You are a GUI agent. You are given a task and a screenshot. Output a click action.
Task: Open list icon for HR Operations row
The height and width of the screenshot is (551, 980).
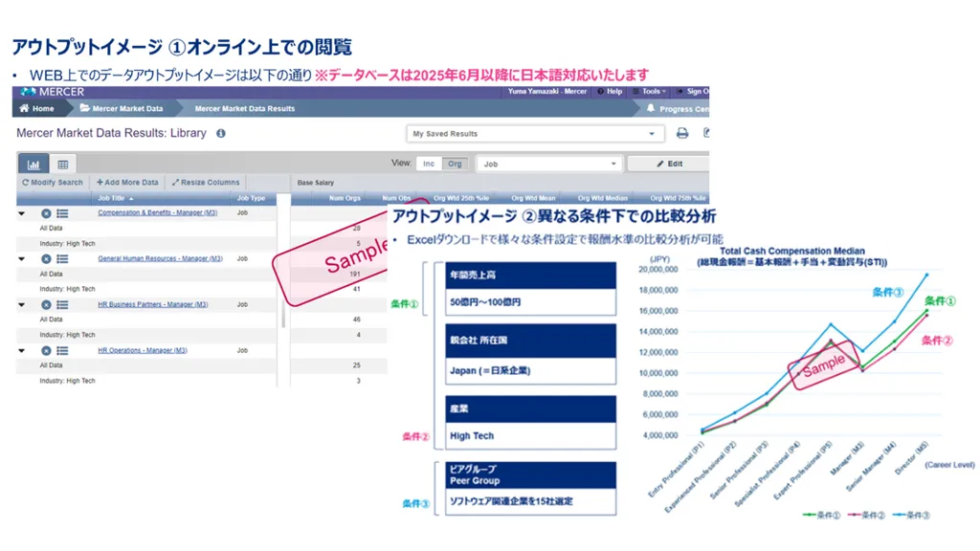[x=62, y=351]
